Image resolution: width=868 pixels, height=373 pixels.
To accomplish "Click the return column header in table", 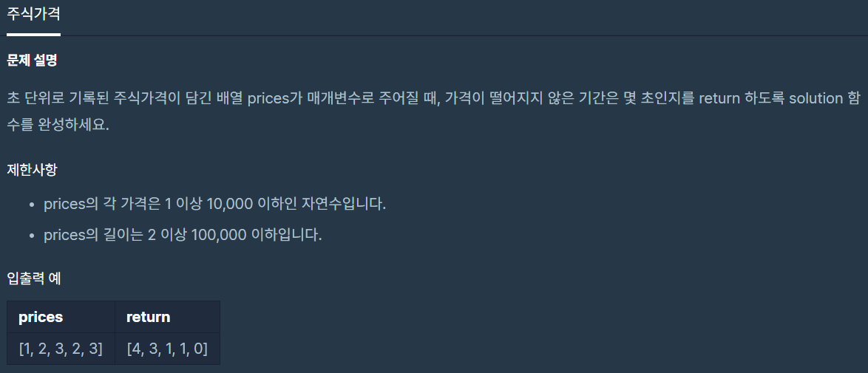I will click(x=167, y=317).
